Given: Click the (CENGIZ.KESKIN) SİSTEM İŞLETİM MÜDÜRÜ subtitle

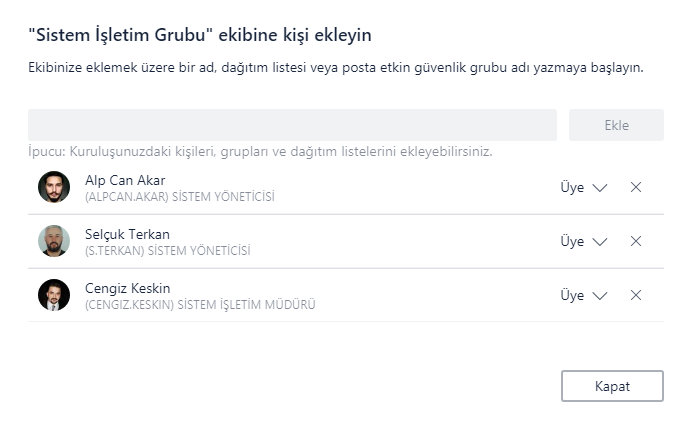Looking at the screenshot, I should [x=200, y=305].
